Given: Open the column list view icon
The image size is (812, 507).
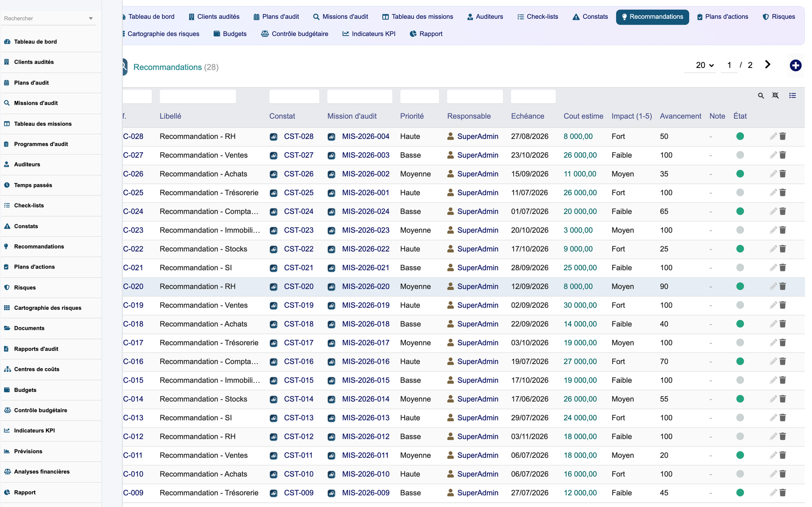Looking at the screenshot, I should coord(792,96).
